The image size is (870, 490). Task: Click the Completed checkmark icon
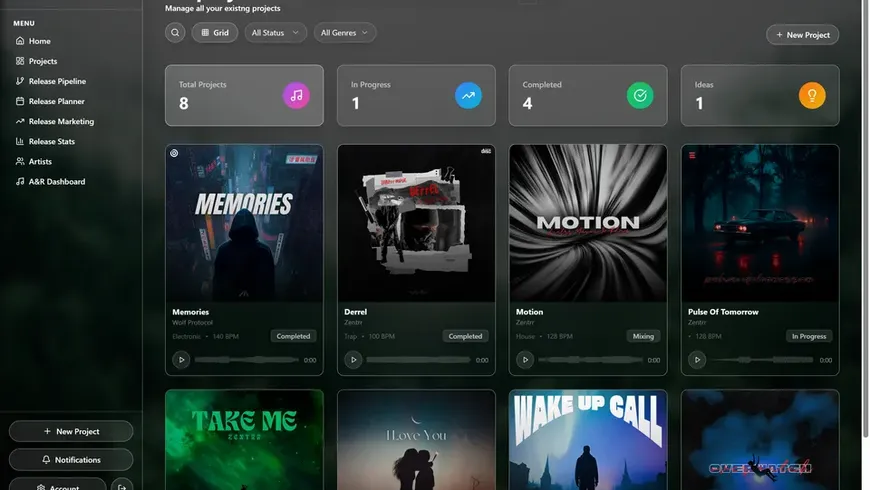pyautogui.click(x=640, y=95)
